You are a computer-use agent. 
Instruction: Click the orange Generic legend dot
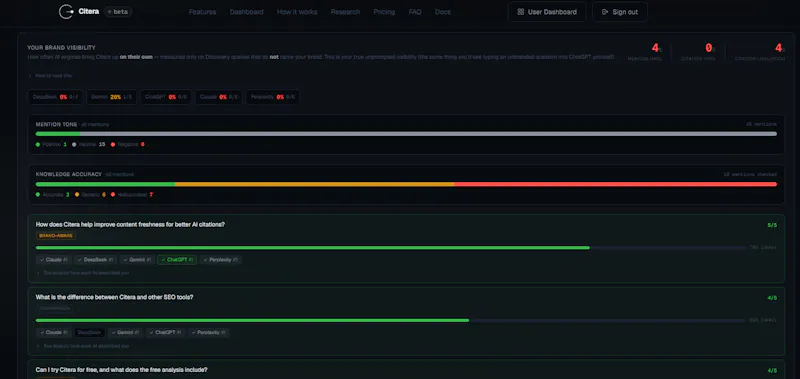(77, 195)
